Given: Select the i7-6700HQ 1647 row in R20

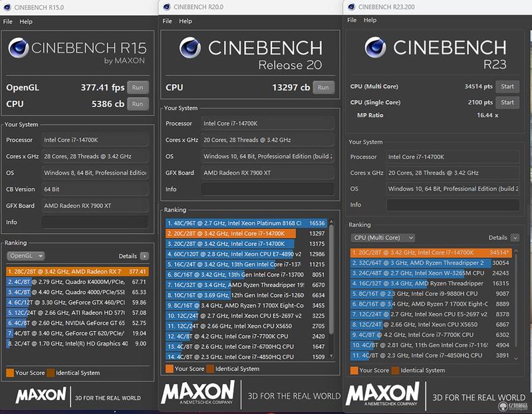Looking at the screenshot, I should 246,346.
